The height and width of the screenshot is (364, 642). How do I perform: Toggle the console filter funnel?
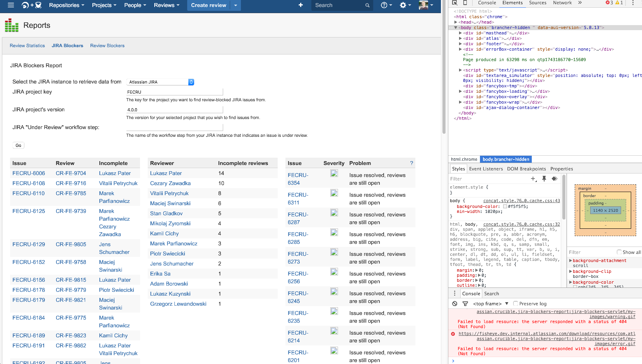tap(465, 303)
